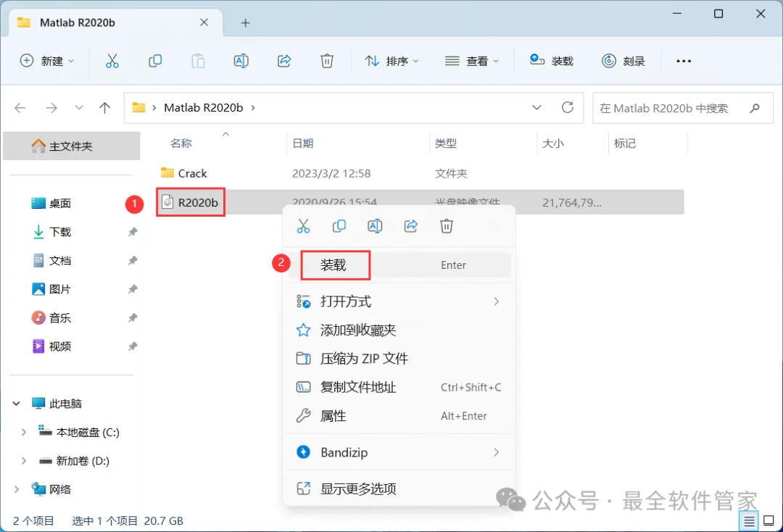Add a new tab with the plus button
The image size is (783, 532).
pyautogui.click(x=245, y=23)
